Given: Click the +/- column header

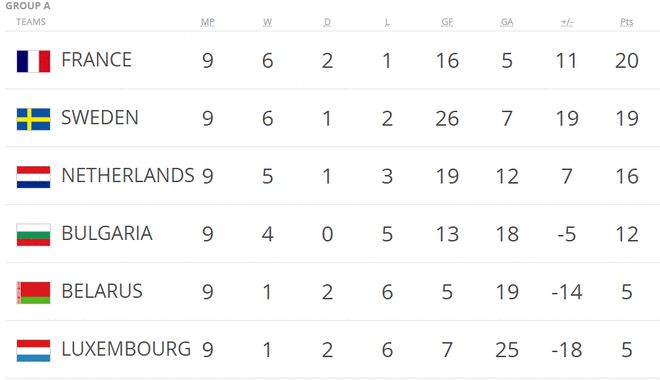Looking at the screenshot, I should click(567, 22).
